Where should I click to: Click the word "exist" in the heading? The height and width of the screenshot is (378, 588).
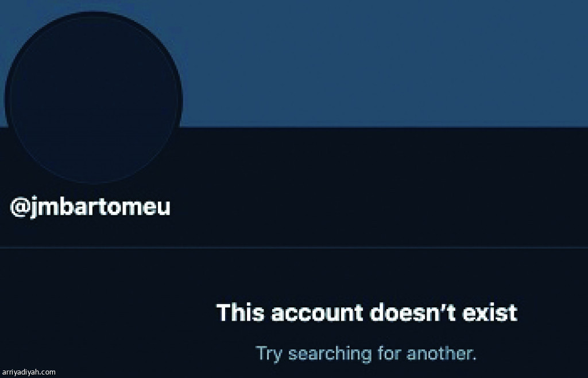pos(490,313)
